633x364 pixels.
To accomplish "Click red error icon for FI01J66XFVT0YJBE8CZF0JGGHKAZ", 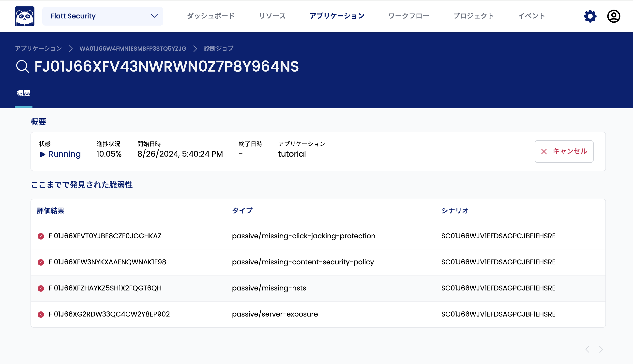I will [41, 236].
